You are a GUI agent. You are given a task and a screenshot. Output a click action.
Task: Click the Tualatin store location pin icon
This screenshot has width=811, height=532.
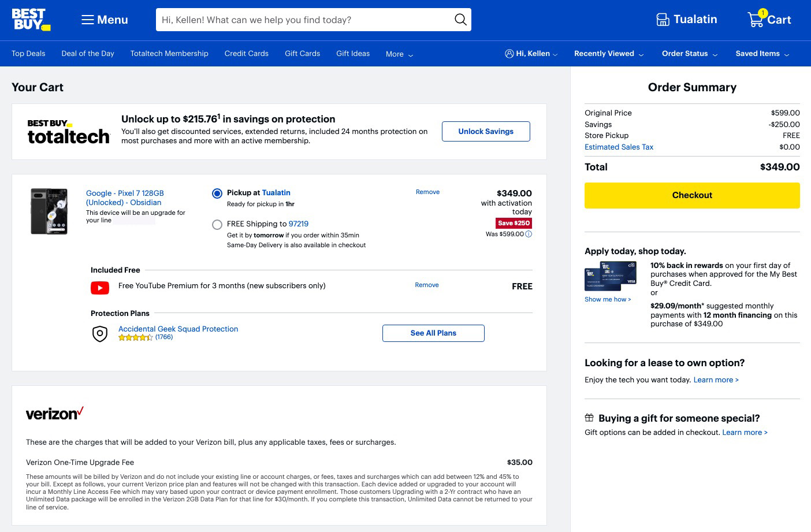tap(663, 19)
